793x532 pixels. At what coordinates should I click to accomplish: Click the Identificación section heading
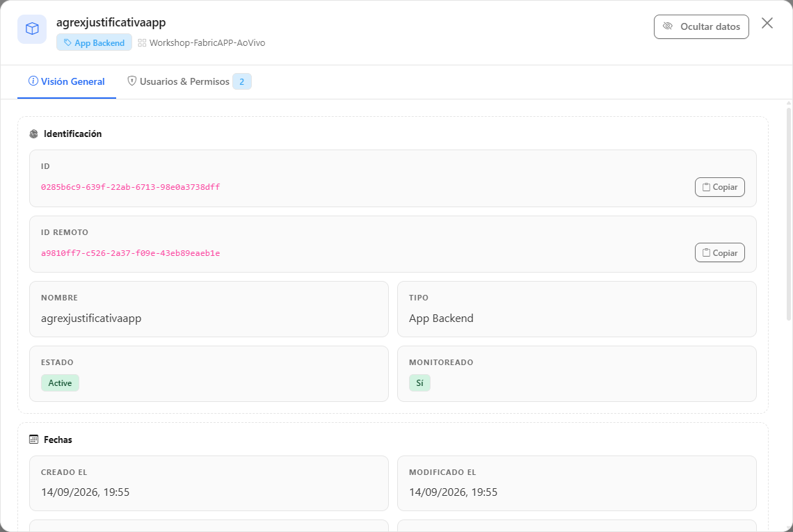click(x=73, y=134)
